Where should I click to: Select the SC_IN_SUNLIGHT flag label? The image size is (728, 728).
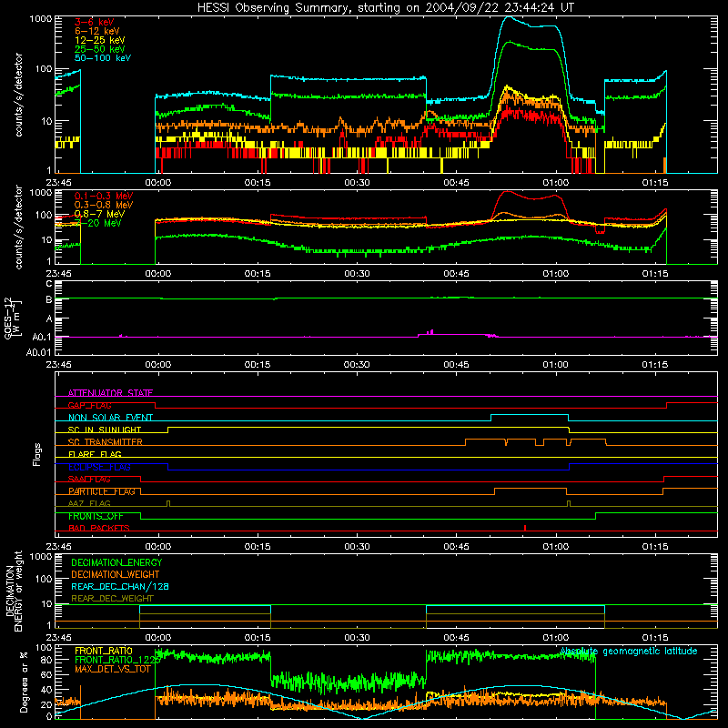[105, 430]
